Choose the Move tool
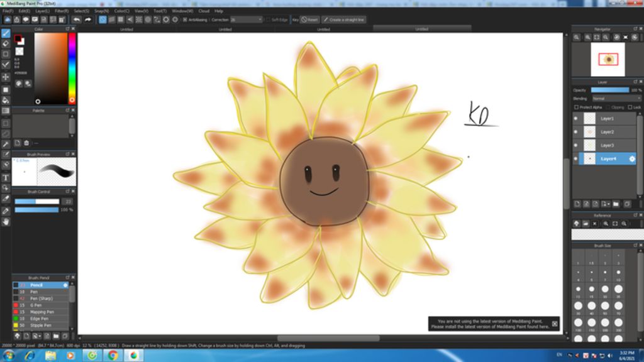Viewport: 644px width, 362px height. 6,77
